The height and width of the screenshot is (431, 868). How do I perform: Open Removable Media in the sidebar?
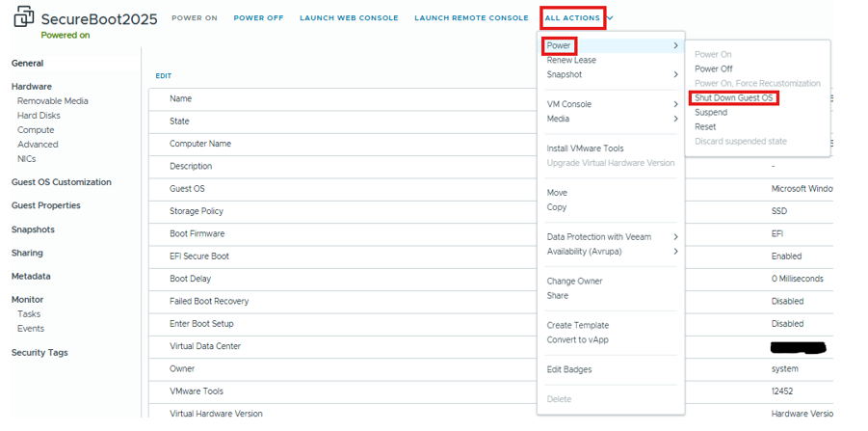tap(53, 101)
